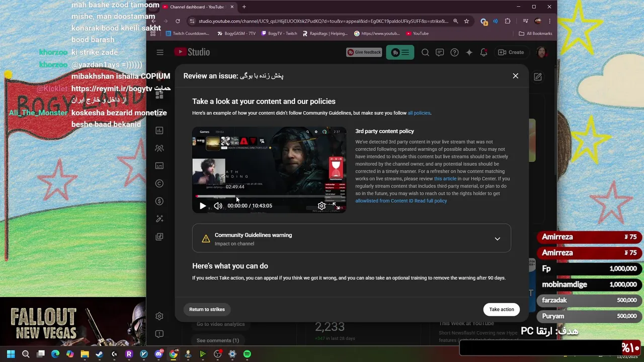Image resolution: width=644 pixels, height=362 pixels.
Task: Open Send feedback icon in sidebar
Action: click(x=159, y=334)
